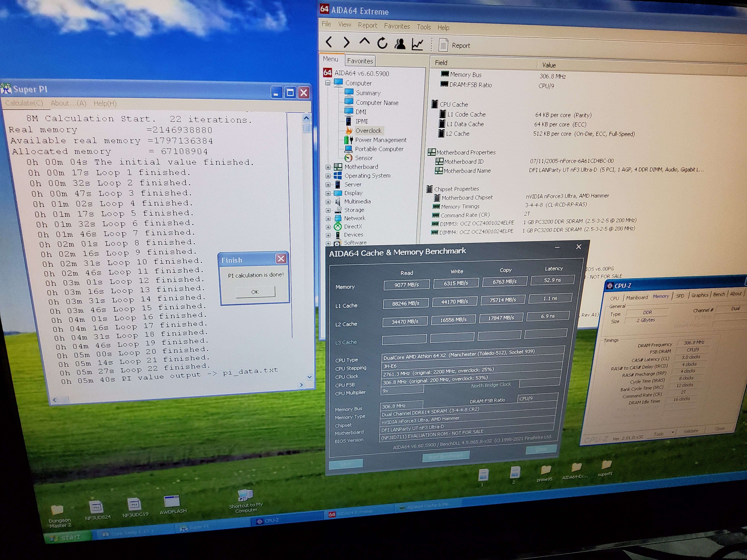Click Super PI vertical scrollbar up arrow
The image size is (747, 560).
306,118
